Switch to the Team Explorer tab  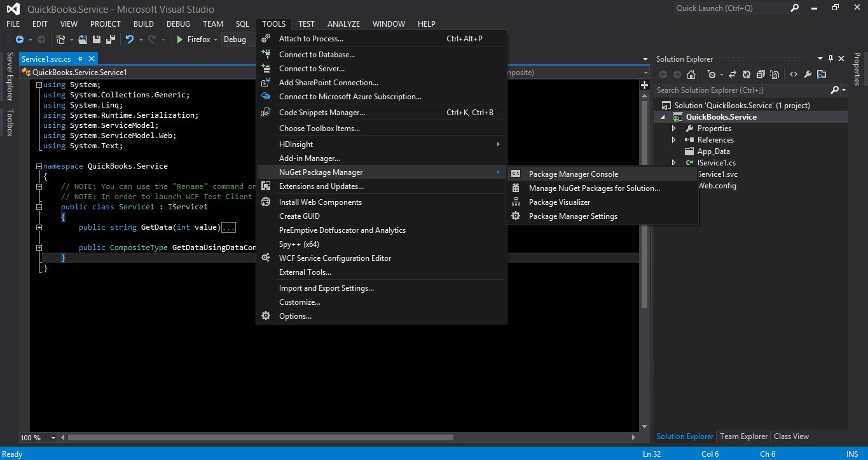pos(743,436)
